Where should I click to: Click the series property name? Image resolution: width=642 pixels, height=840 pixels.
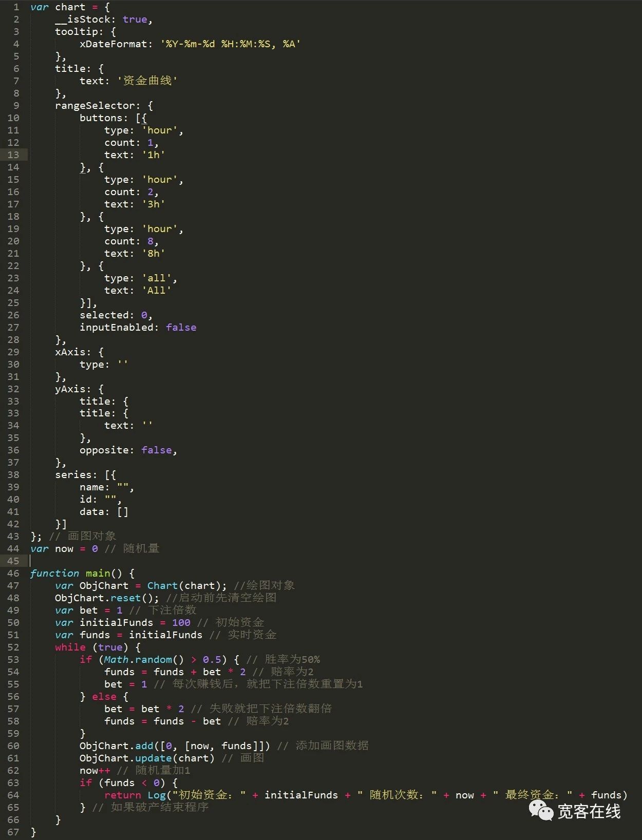click(x=75, y=474)
